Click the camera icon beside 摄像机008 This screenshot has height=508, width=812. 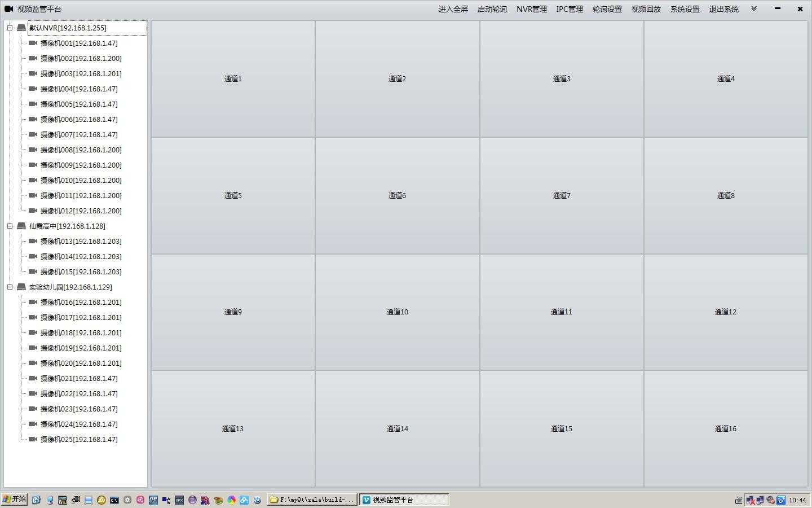point(33,150)
